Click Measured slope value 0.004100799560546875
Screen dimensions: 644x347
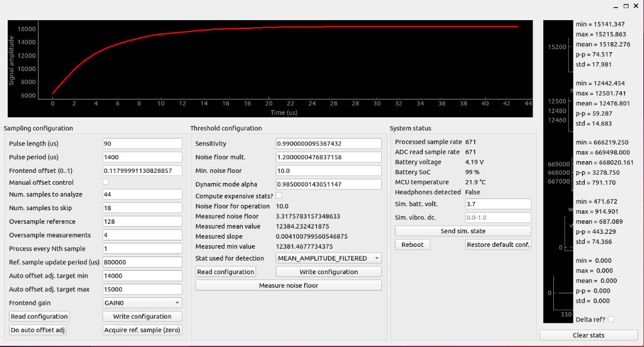tap(312, 236)
